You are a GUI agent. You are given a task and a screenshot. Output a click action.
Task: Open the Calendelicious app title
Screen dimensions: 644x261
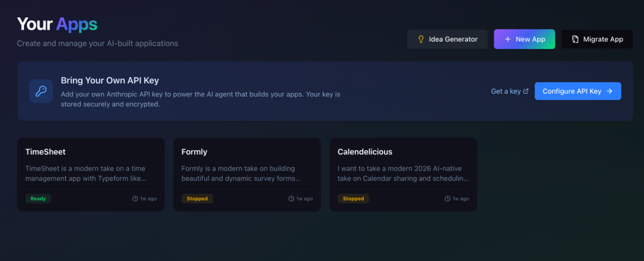(x=365, y=152)
